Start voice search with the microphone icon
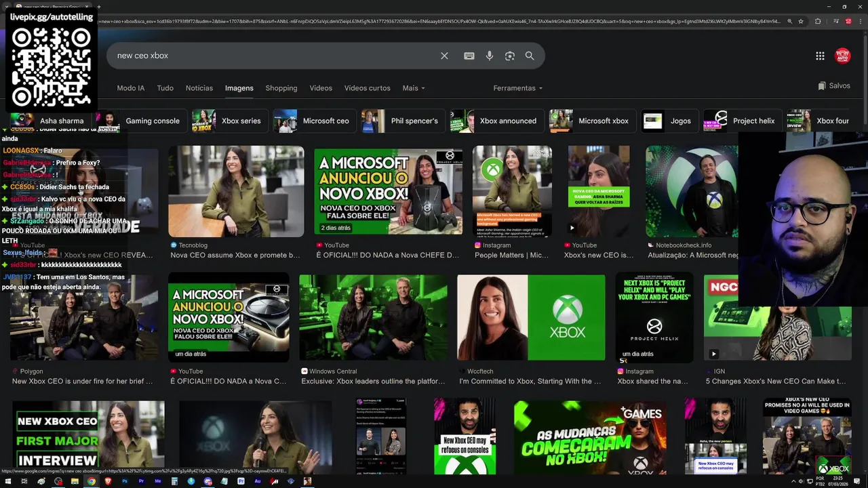This screenshot has width=868, height=488. click(490, 56)
